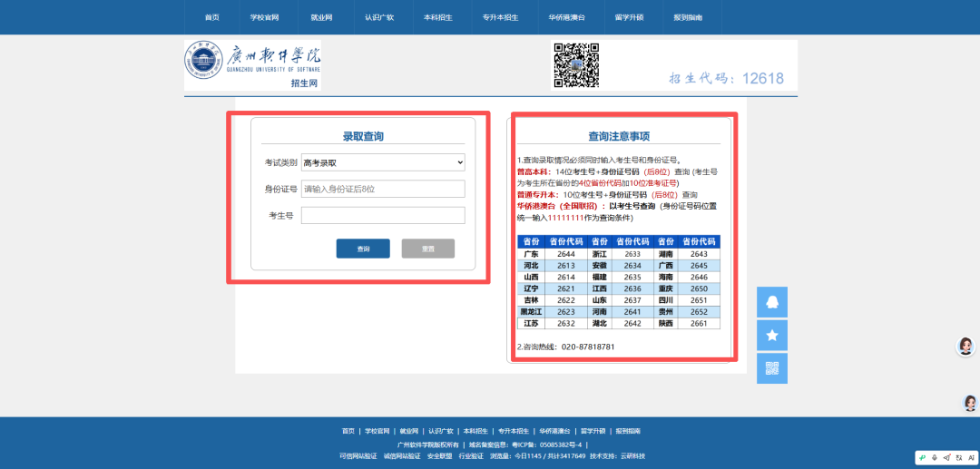
Task: Click the code 2641 for 河南
Action: coord(632,312)
